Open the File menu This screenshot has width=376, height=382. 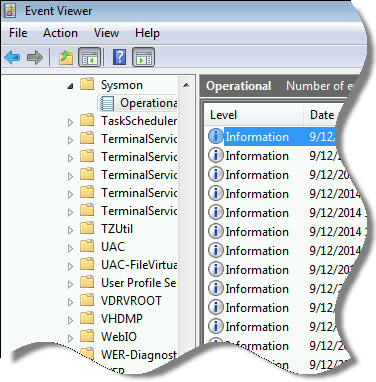point(18,33)
